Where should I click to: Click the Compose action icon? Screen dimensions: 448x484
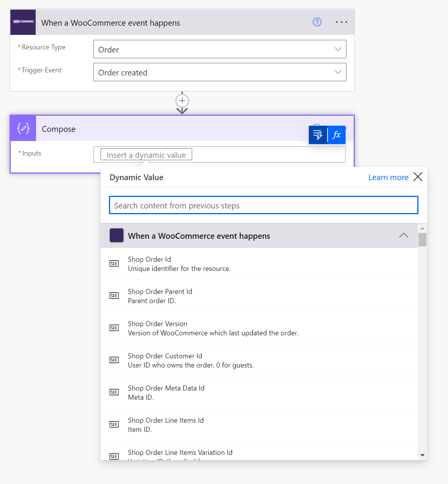[23, 128]
